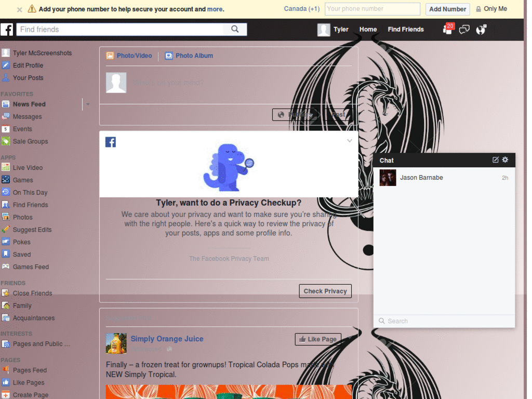
Task: Click the Add Number button
Action: (447, 9)
